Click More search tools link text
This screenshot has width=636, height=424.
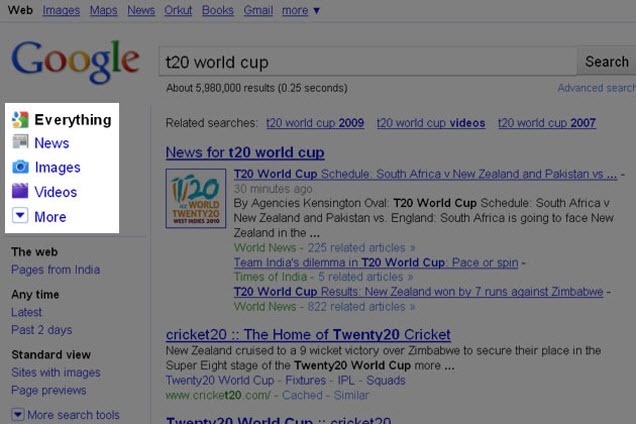coord(73,415)
